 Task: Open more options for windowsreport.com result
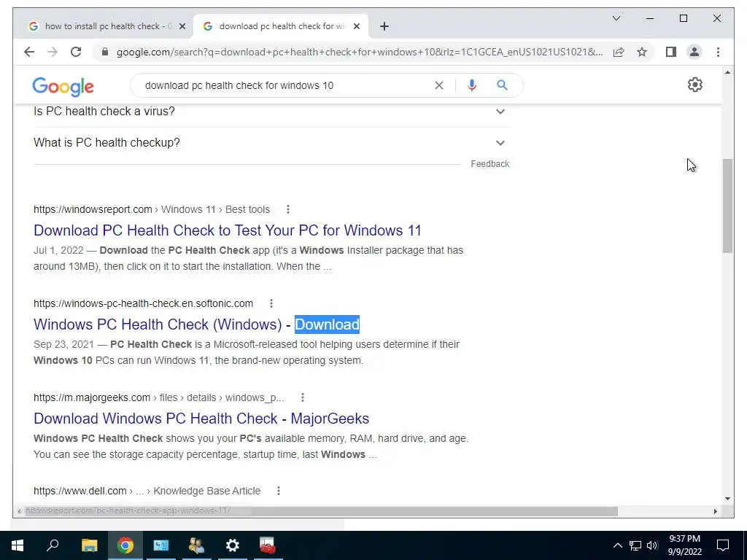(287, 209)
